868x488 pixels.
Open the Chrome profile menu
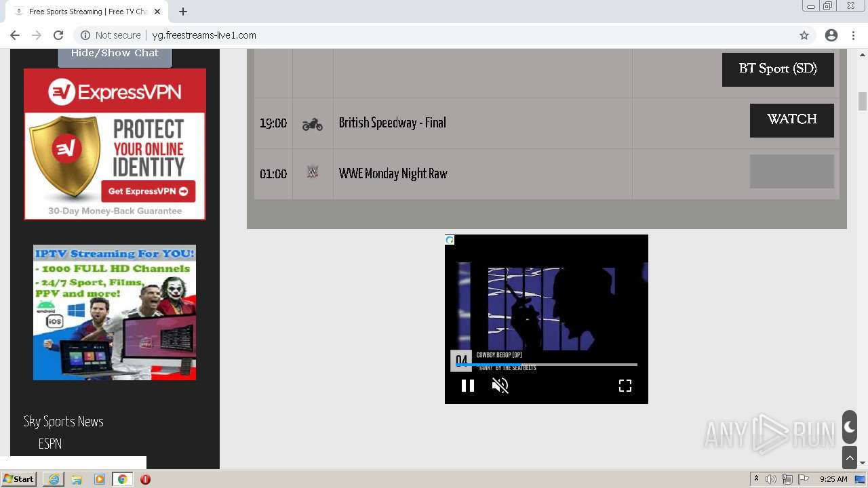point(831,35)
